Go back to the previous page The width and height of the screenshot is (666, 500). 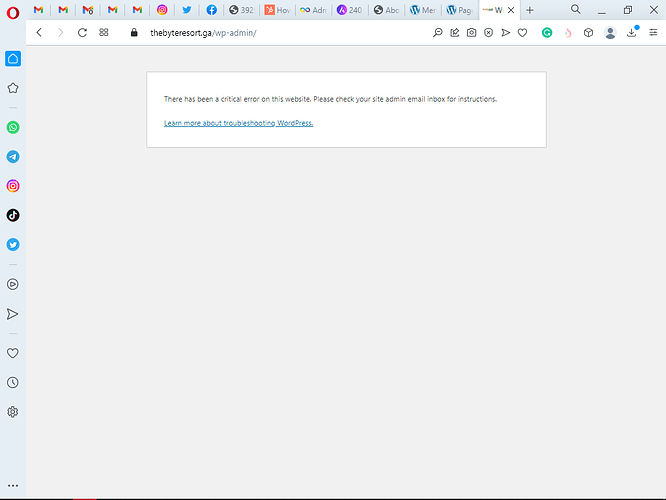tap(38, 32)
